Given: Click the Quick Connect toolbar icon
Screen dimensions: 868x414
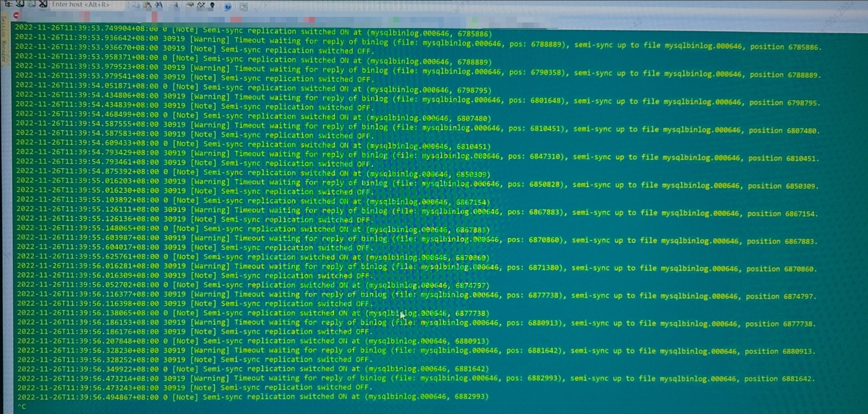Looking at the screenshot, I should point(20,4).
